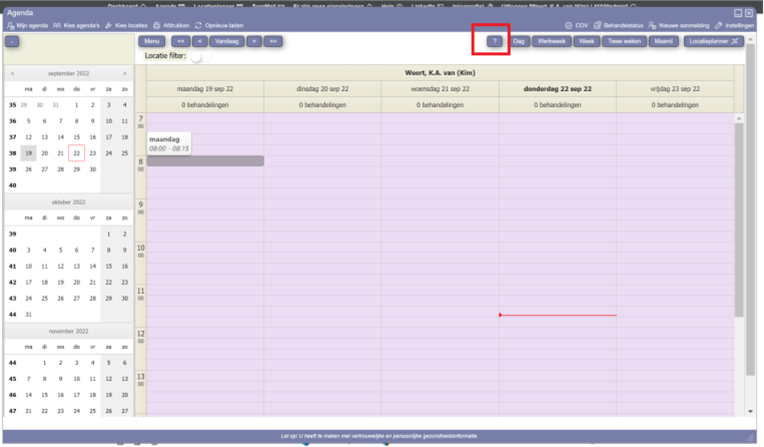Viewport: 764px width, 447px height.
Task: Click the 'vrijdag 23 sep 22' column header
Action: (x=675, y=89)
